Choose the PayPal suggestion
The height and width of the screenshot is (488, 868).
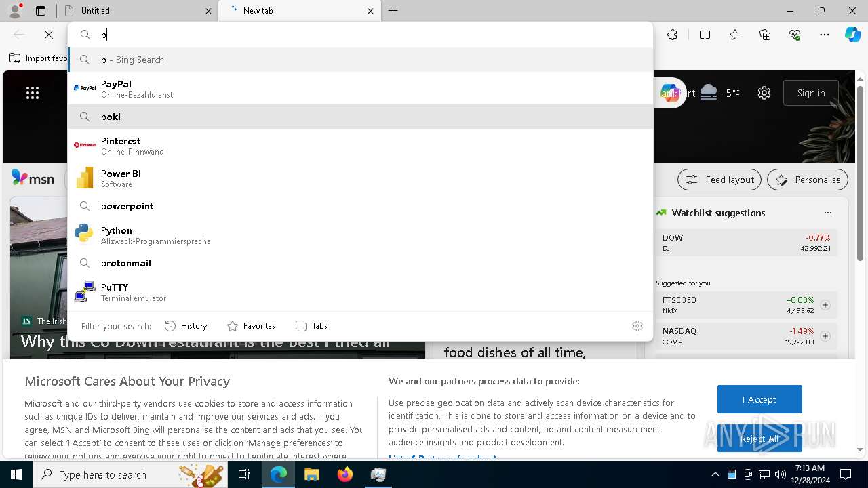(361, 88)
